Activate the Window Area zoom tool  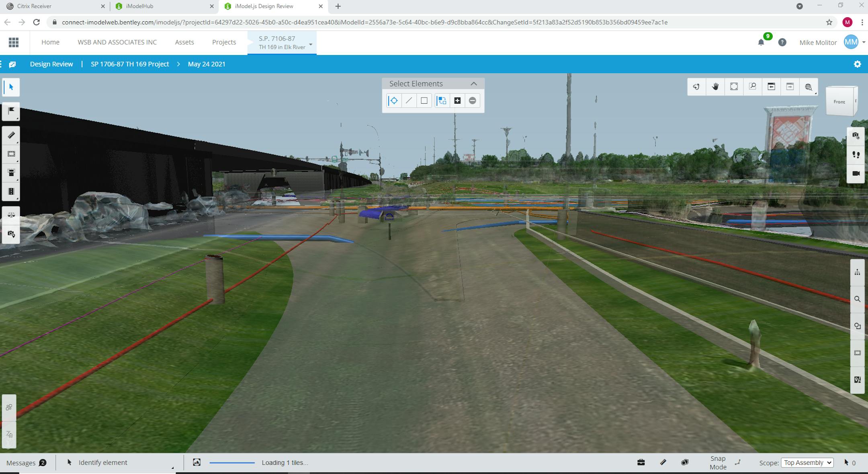tap(753, 87)
